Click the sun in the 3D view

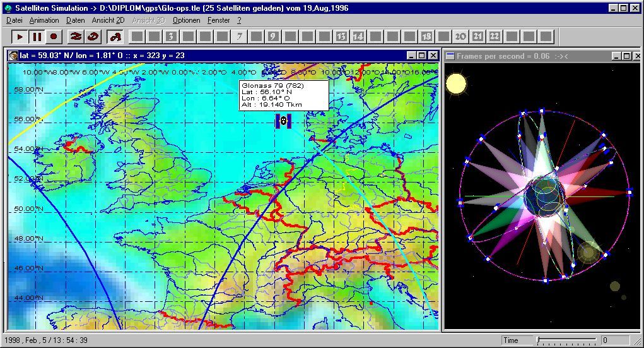click(455, 84)
